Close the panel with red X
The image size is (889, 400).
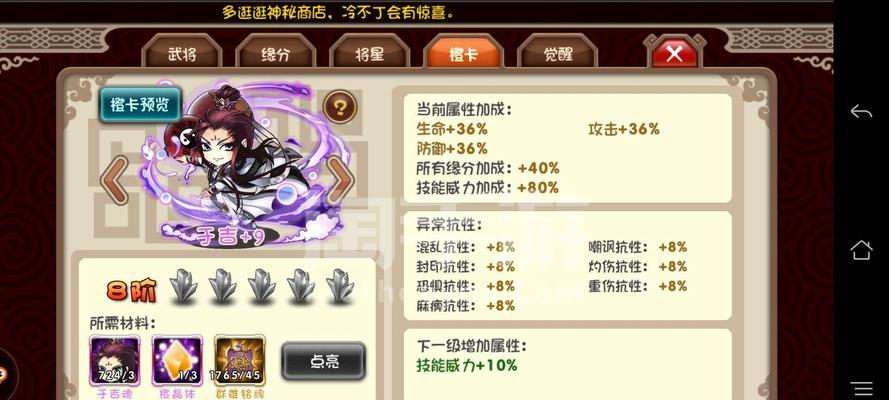674,54
